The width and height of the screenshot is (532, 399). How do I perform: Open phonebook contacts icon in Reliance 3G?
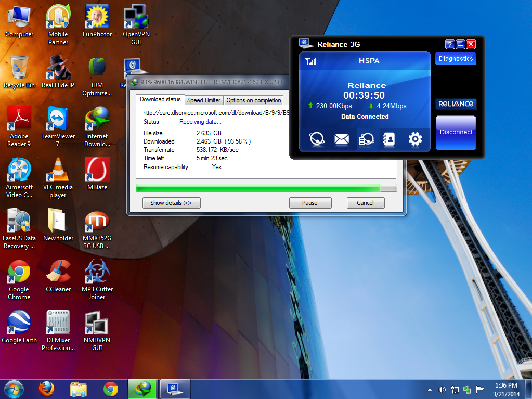pos(389,139)
